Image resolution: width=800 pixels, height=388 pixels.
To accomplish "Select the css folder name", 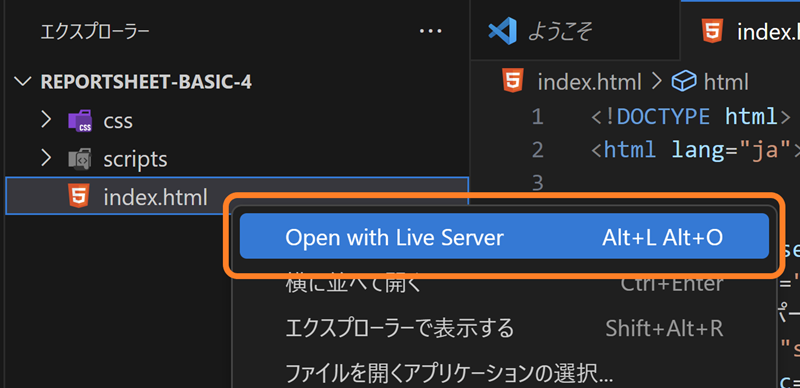I will tap(118, 121).
